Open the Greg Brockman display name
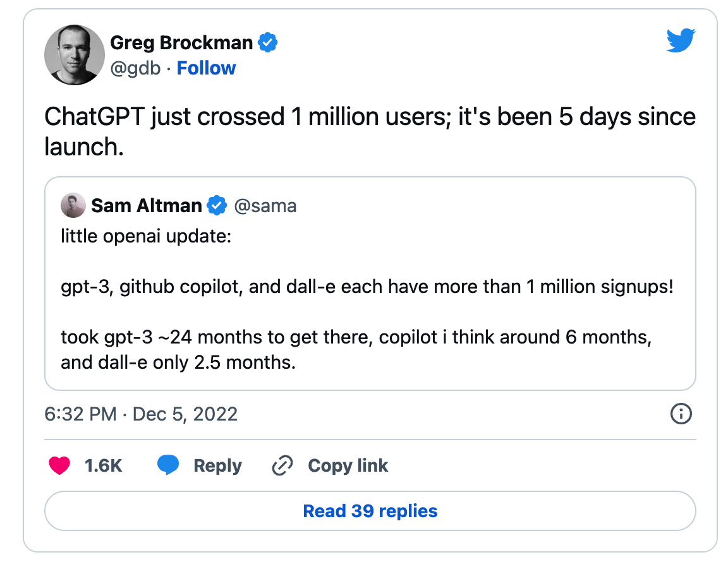This screenshot has height=562, width=728. (181, 43)
